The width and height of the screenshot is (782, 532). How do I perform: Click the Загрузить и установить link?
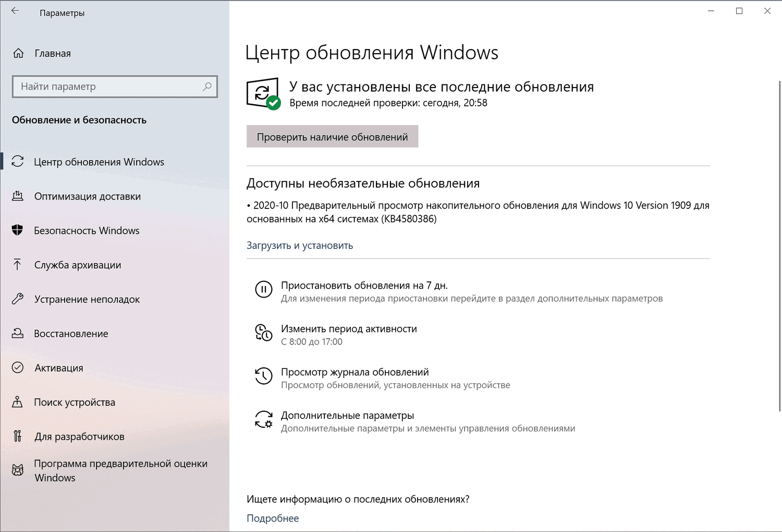tap(300, 245)
